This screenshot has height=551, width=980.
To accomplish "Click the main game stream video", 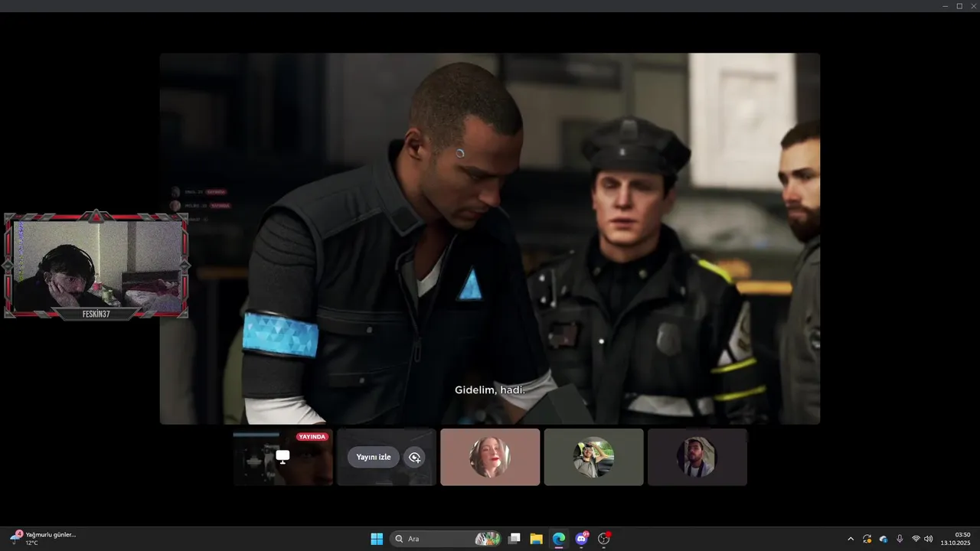I will [x=490, y=238].
